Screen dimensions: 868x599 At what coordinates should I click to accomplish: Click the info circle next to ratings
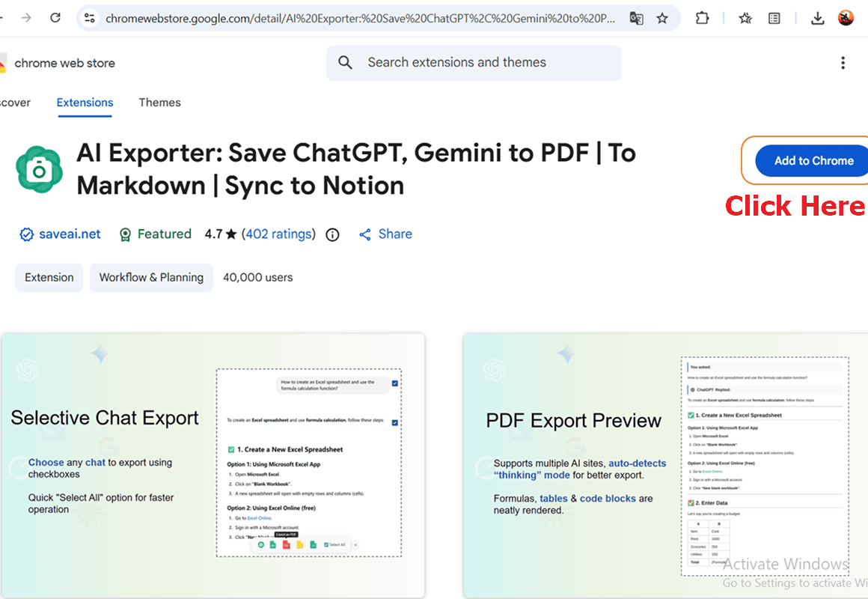pyautogui.click(x=332, y=234)
